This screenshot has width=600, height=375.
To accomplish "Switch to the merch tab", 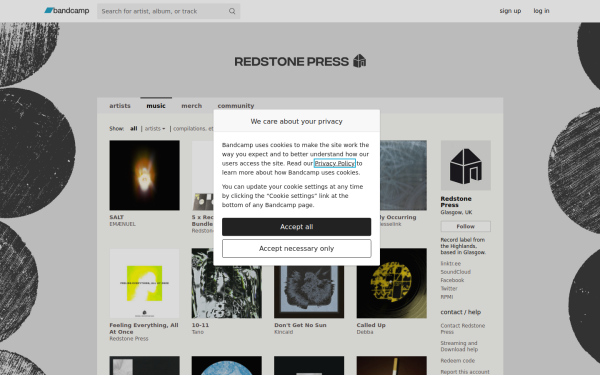I will [191, 106].
